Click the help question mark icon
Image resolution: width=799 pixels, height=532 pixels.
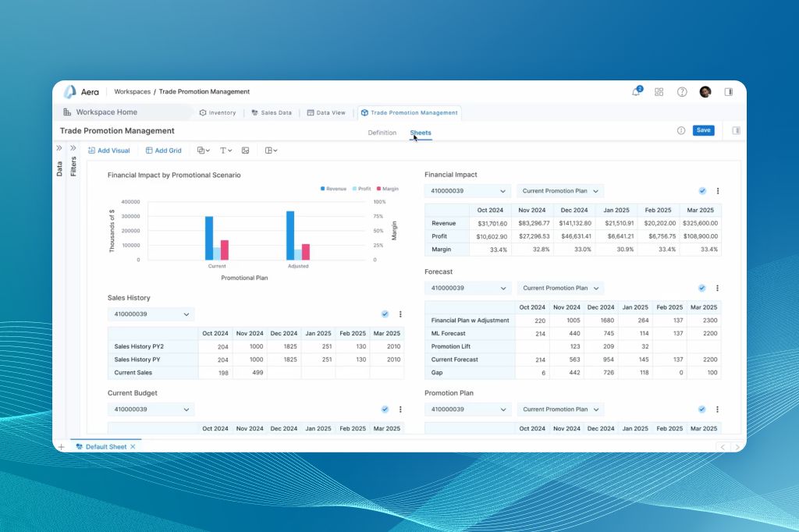(x=682, y=91)
